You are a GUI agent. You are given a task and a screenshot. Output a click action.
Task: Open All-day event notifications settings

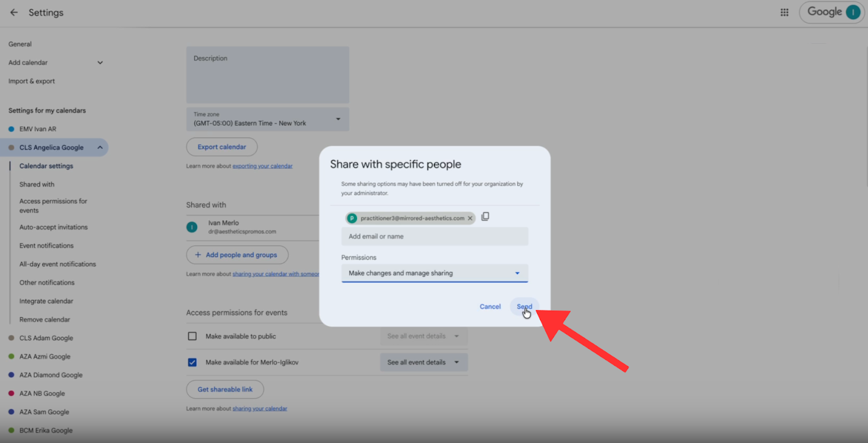pos(58,264)
